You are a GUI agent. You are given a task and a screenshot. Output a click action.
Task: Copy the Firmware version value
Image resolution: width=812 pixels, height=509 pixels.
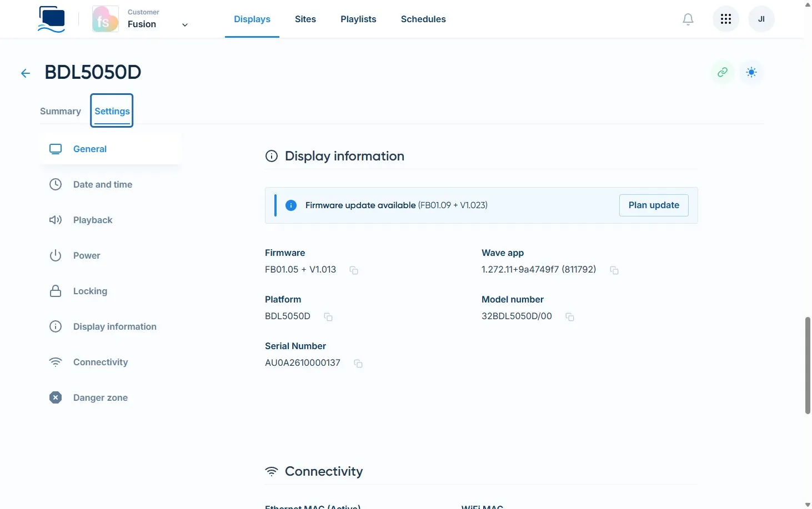[x=353, y=270]
